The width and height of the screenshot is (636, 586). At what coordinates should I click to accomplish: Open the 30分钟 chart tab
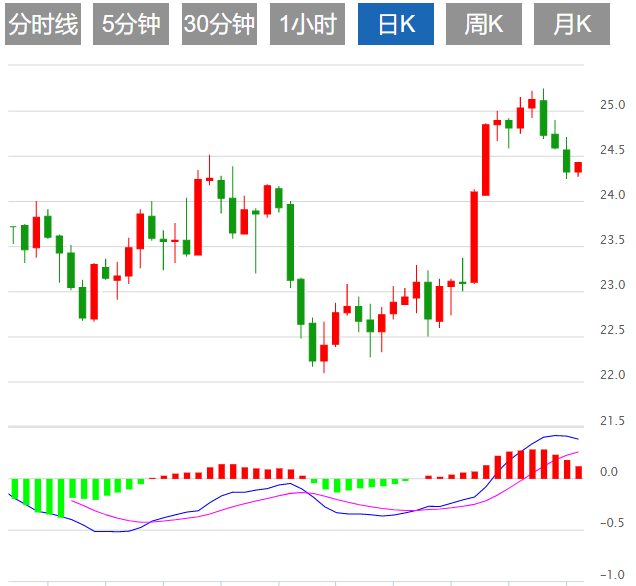(219, 25)
